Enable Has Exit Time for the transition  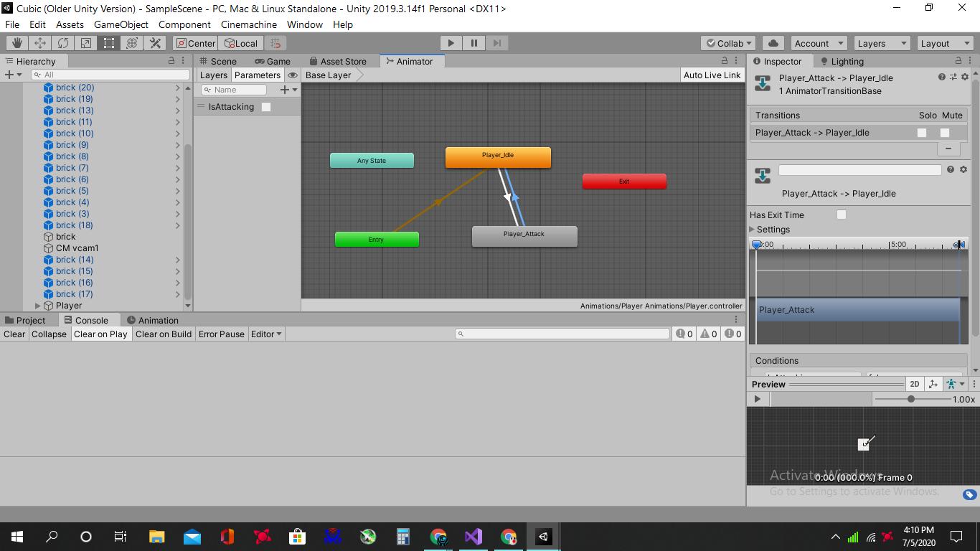841,215
